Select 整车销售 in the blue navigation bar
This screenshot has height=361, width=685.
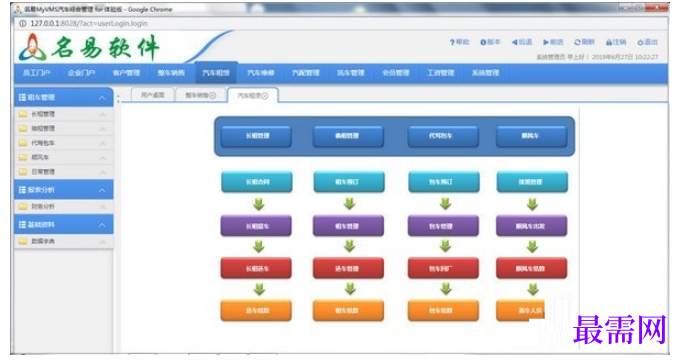171,73
